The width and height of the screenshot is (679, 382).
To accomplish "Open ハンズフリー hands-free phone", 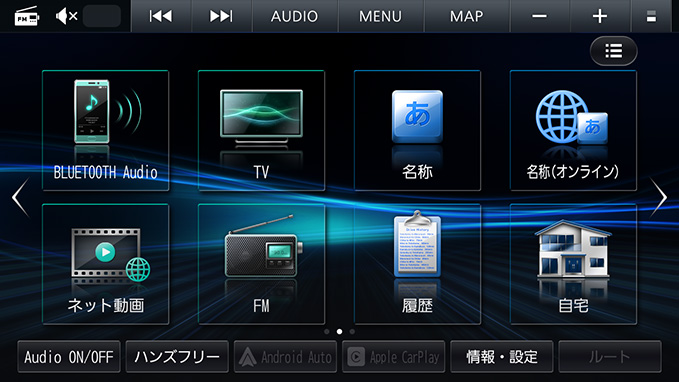I will [177, 357].
